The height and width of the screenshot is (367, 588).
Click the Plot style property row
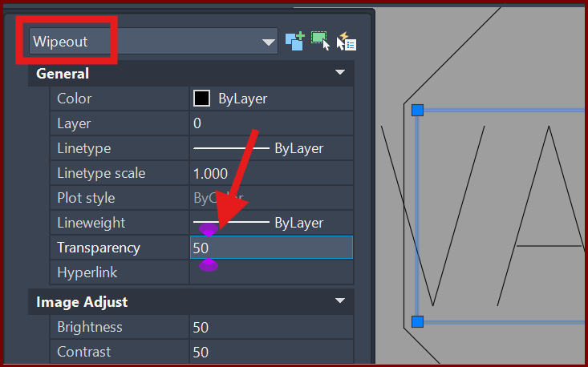120,198
